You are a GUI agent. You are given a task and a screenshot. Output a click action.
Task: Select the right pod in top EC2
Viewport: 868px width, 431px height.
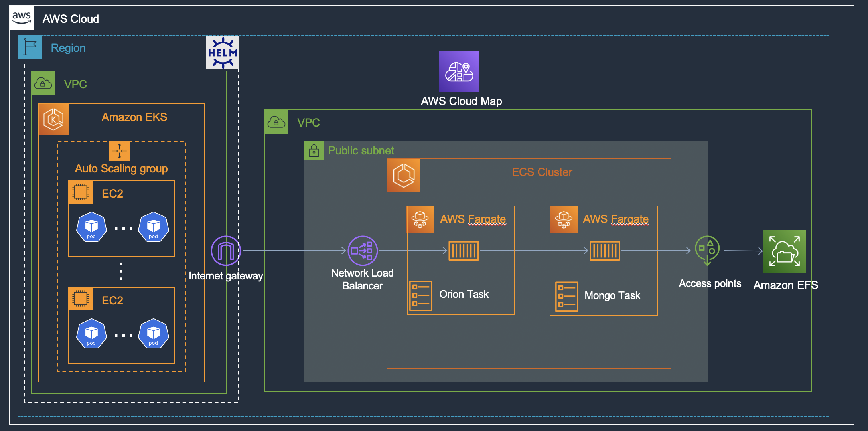[x=153, y=227]
